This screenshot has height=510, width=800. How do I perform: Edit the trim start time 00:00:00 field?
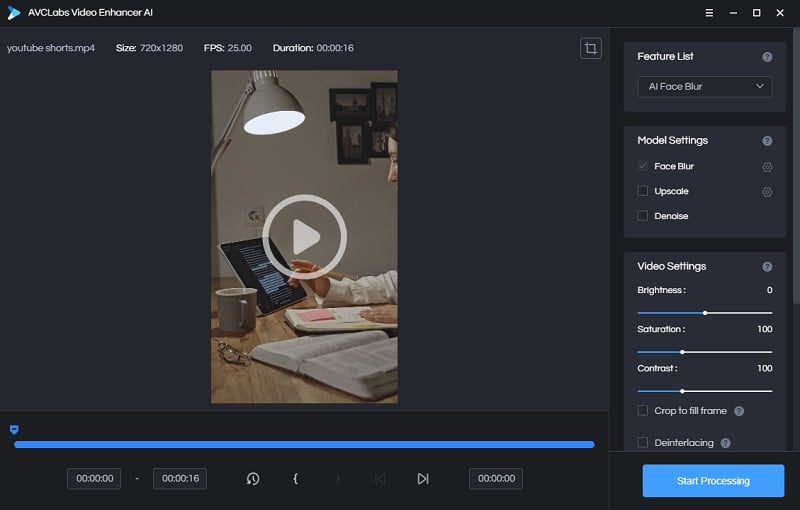point(94,479)
